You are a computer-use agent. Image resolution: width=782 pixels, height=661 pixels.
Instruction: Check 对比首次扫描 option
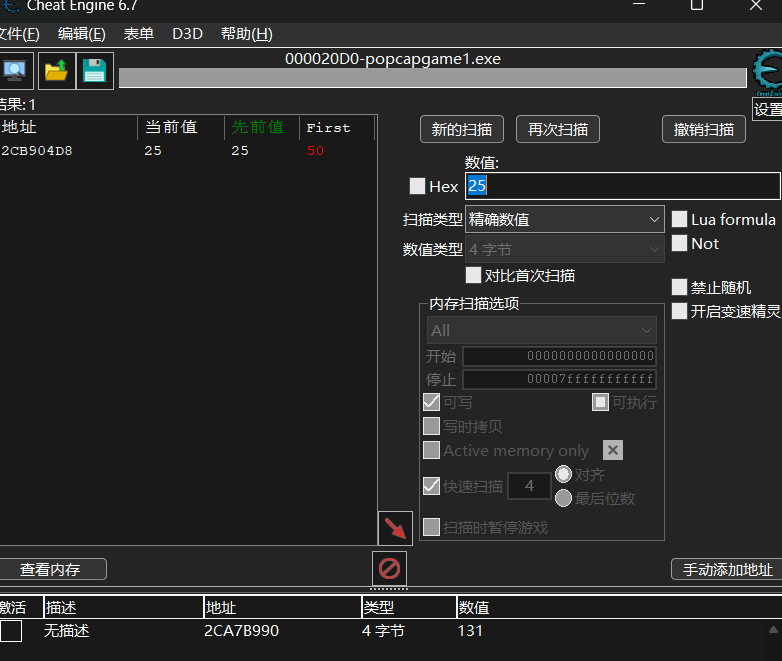click(x=473, y=275)
